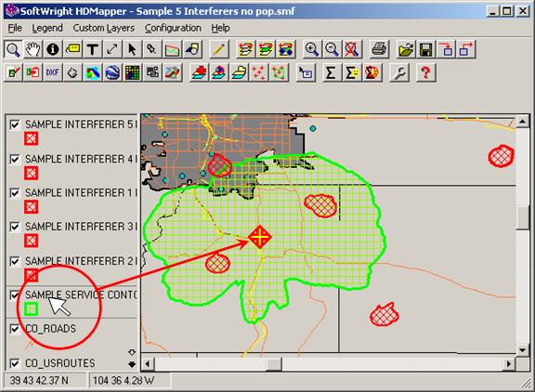Image resolution: width=535 pixels, height=392 pixels.
Task: Click the blue globe icon
Action: click(x=112, y=72)
